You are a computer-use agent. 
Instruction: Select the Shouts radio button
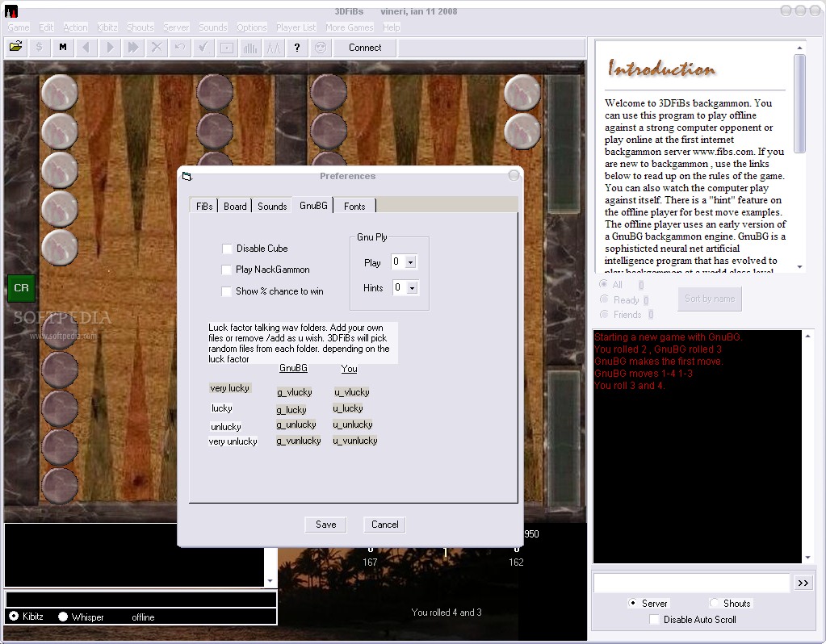coord(714,602)
